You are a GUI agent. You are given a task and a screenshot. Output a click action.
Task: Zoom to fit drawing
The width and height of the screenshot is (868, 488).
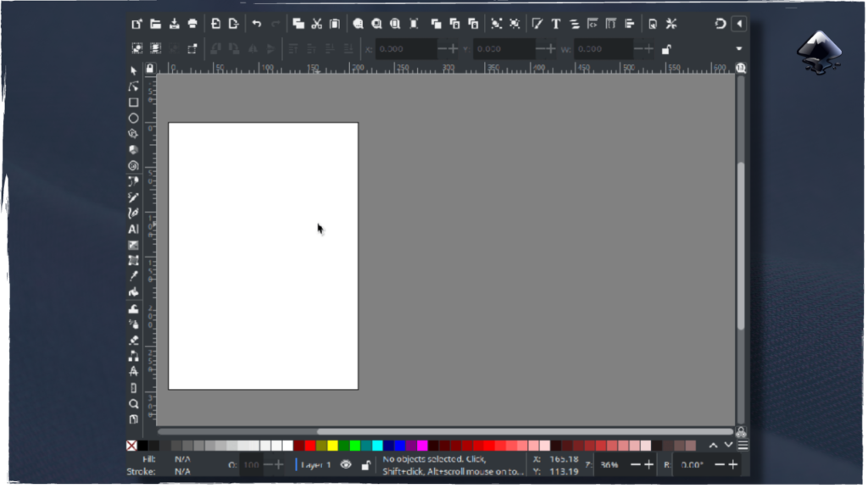(x=377, y=24)
